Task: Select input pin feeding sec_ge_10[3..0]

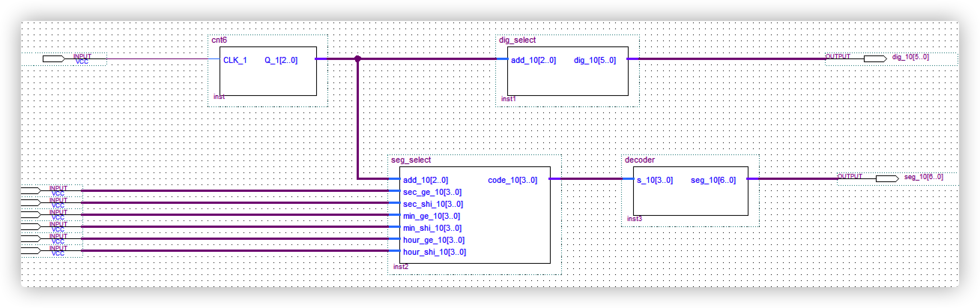Action: click(x=31, y=190)
